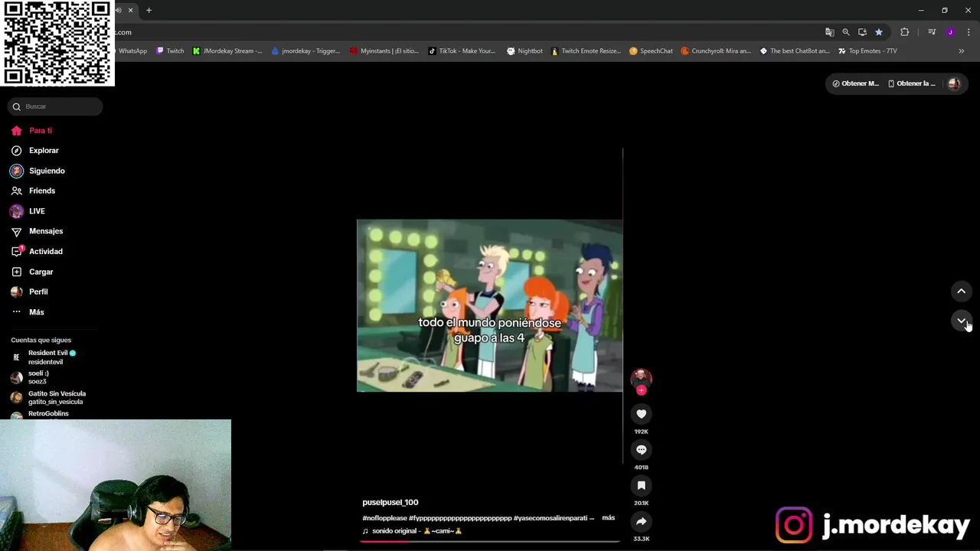Screen dimensions: 980x551
Task: Open Actividad notifications
Action: (37, 251)
